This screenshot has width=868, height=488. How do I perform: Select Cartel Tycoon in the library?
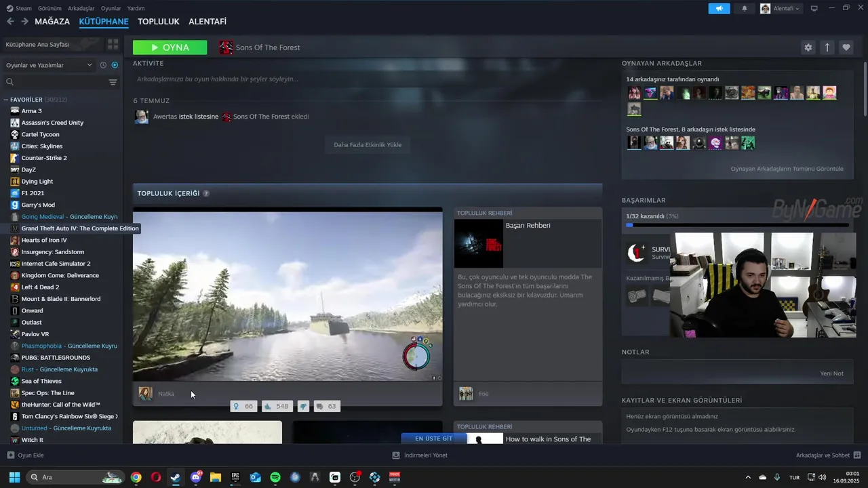(40, 134)
